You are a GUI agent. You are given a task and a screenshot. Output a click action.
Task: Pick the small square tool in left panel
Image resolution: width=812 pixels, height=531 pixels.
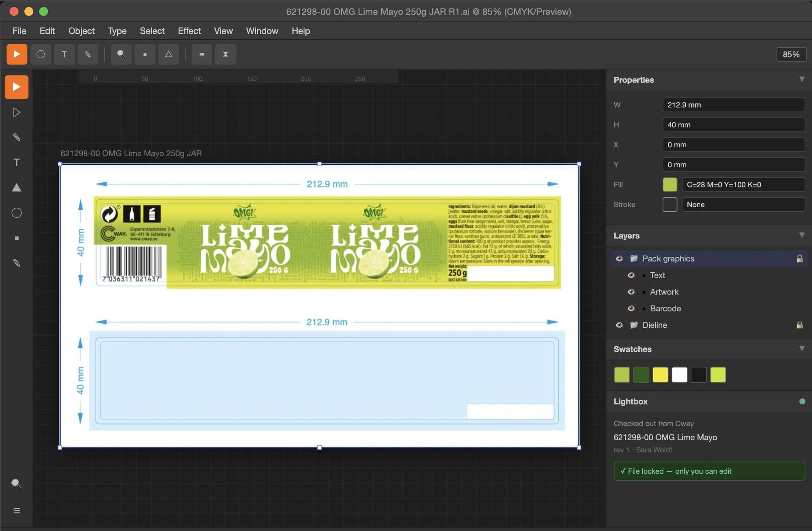pyautogui.click(x=17, y=238)
